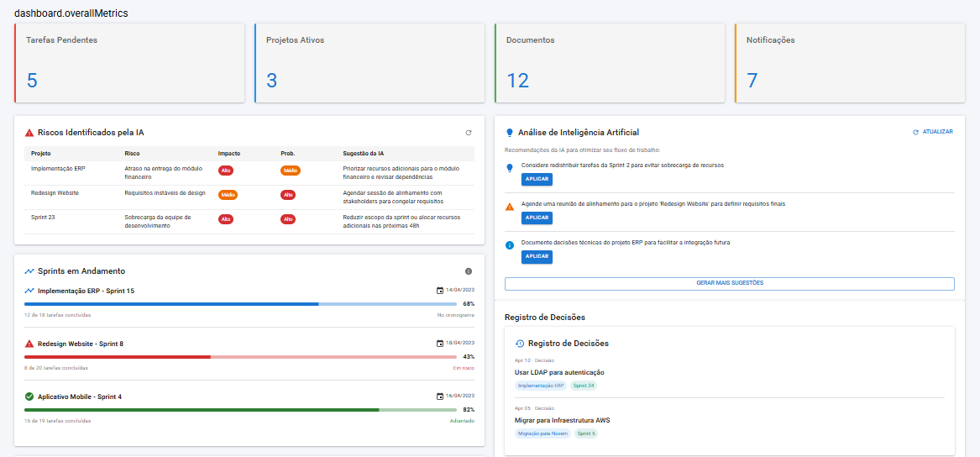This screenshot has height=457, width=980.
Task: Apply the Redesign Website alignment meeting suggestion
Action: coord(537,218)
